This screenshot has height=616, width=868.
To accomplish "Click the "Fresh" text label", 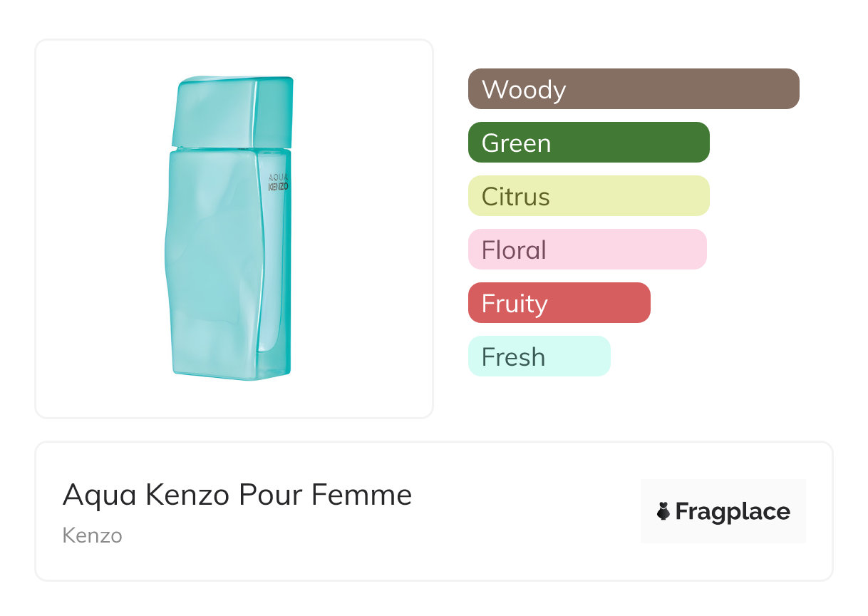I will tap(513, 357).
